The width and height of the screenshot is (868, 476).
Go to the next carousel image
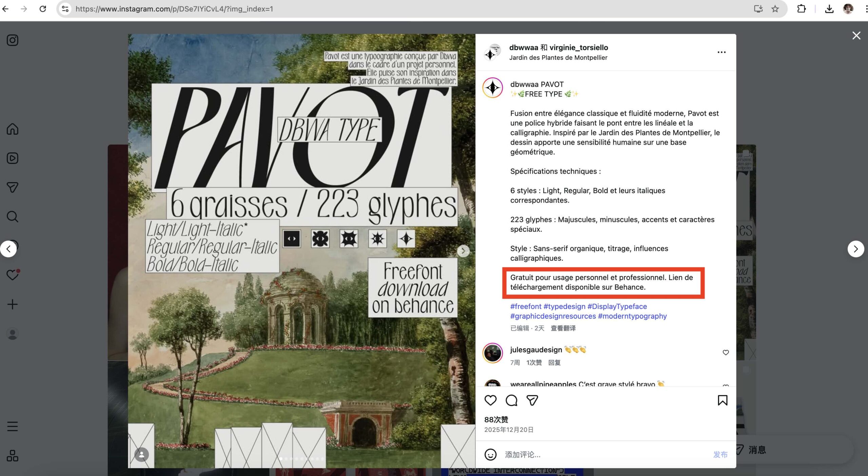(463, 251)
